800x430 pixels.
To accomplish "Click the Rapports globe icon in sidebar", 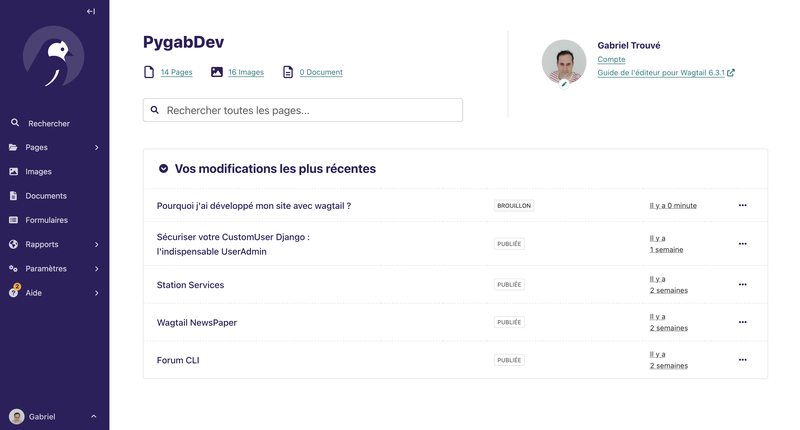I will (13, 244).
